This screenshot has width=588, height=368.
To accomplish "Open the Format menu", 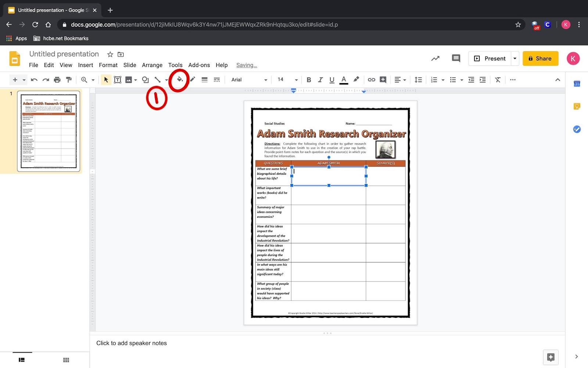I will point(108,65).
